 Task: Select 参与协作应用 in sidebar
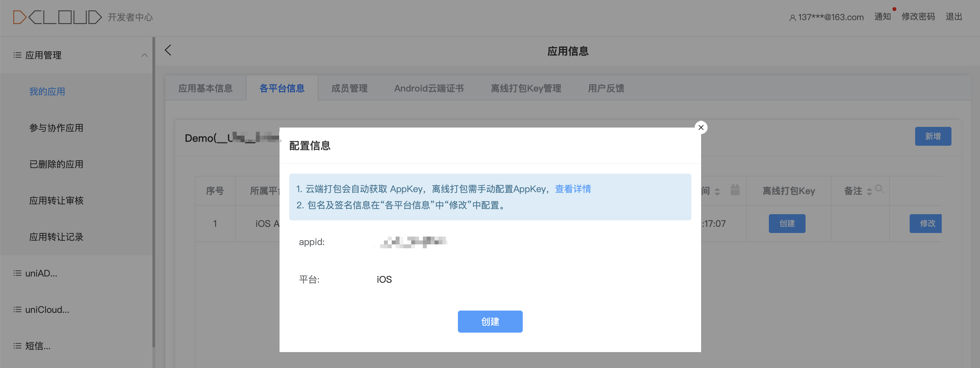point(56,128)
